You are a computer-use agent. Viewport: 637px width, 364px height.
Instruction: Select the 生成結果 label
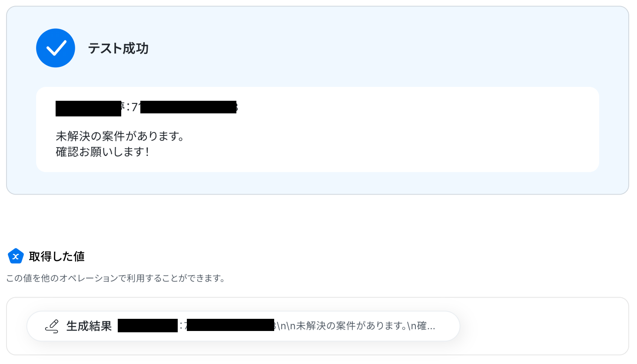[89, 326]
